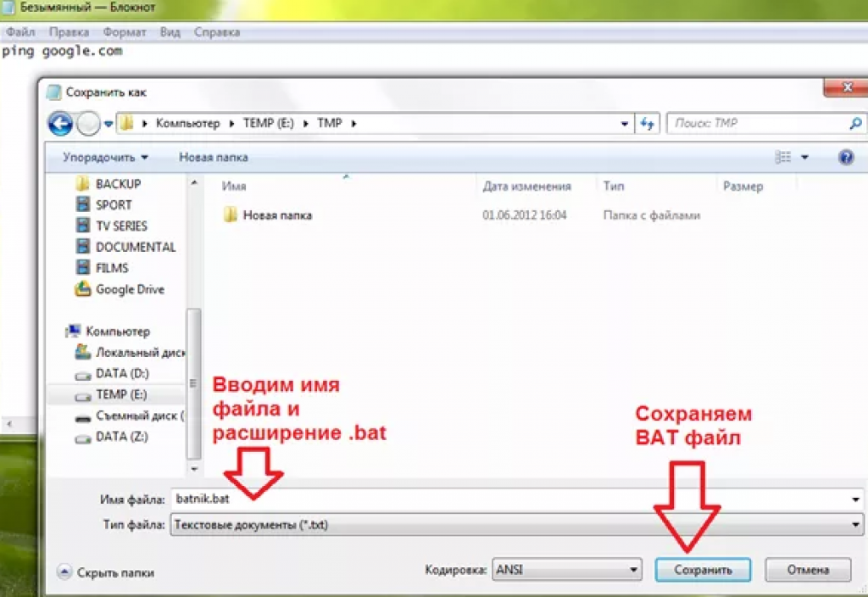868x597 pixels.
Task: Click Скрыть папки collapse toggle
Action: (106, 572)
